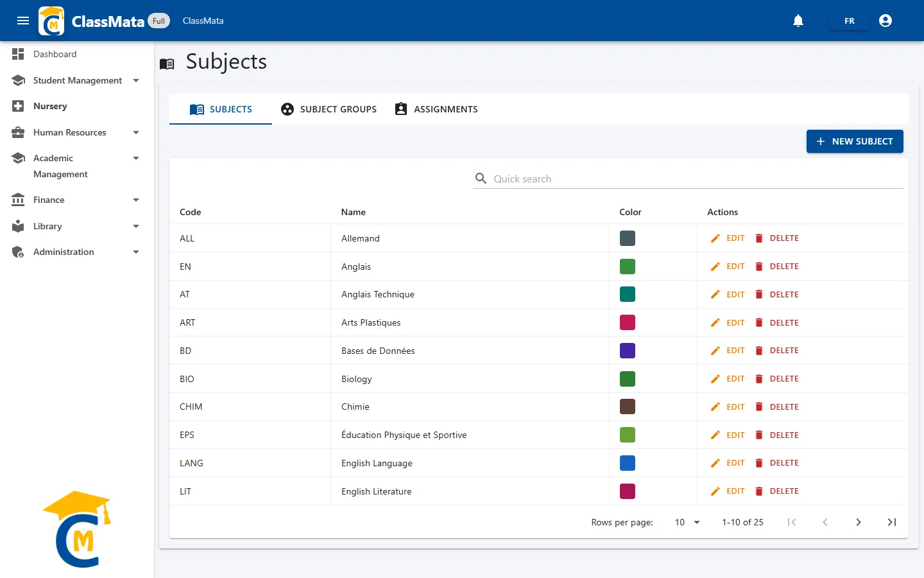Expand the Human Resources arrow
This screenshot has height=578, width=924.
(136, 132)
